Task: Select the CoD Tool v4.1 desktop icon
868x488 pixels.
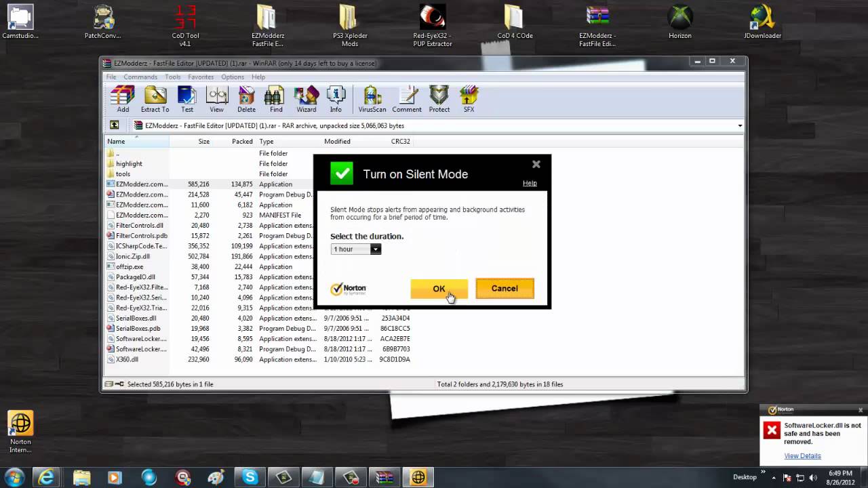Action: tap(185, 26)
